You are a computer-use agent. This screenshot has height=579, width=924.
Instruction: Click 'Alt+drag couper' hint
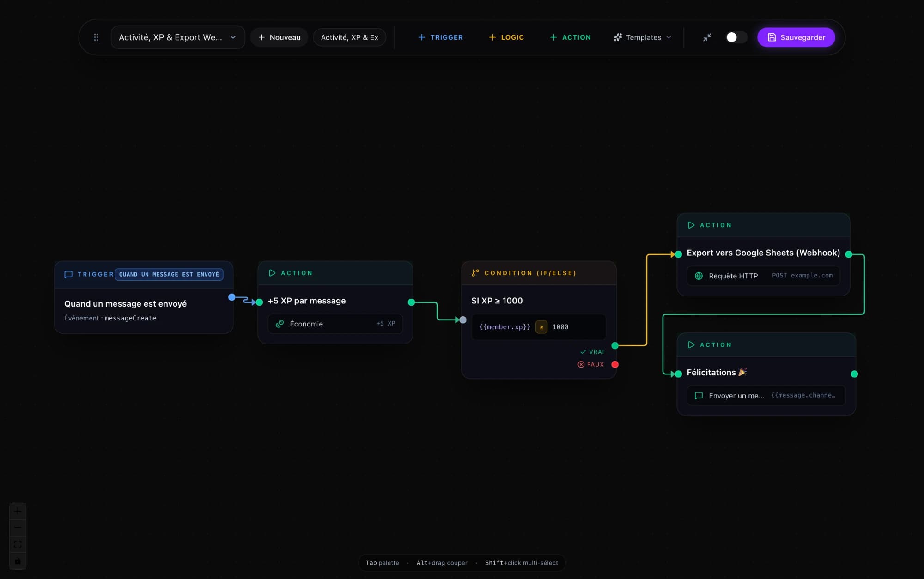click(x=442, y=562)
